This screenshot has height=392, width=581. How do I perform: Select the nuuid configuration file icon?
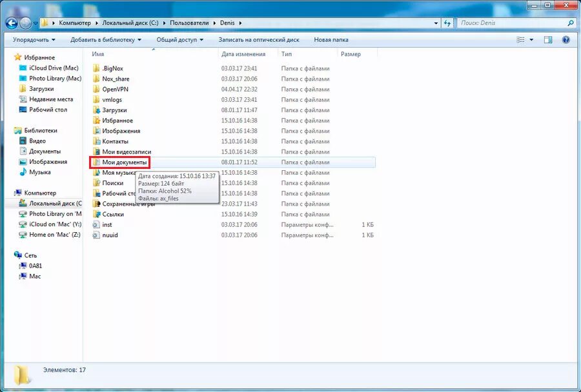click(96, 235)
